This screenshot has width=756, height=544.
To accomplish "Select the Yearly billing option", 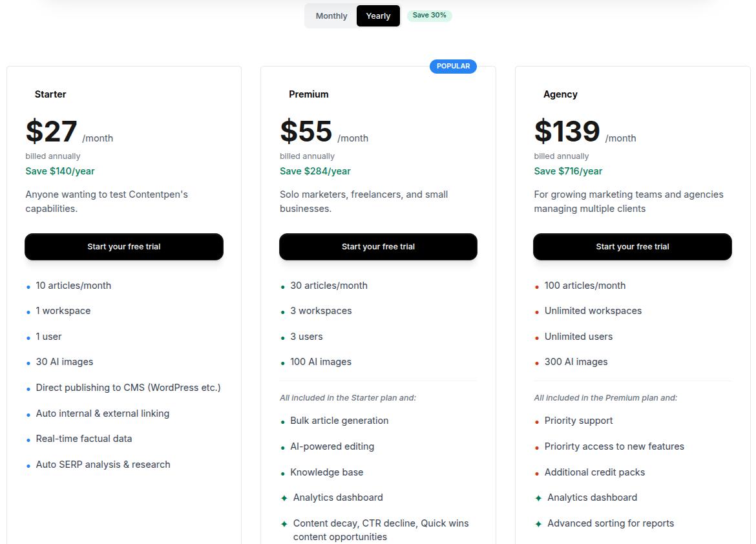I will point(378,16).
